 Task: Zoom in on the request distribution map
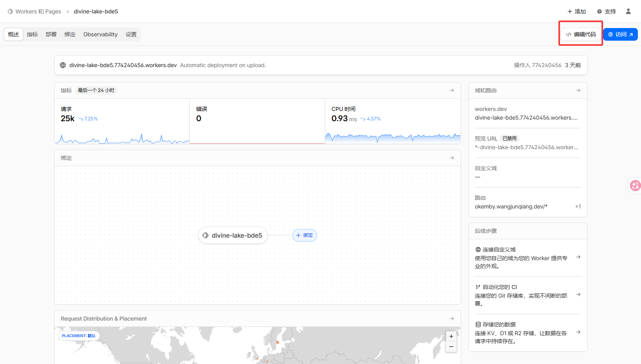[x=451, y=336]
